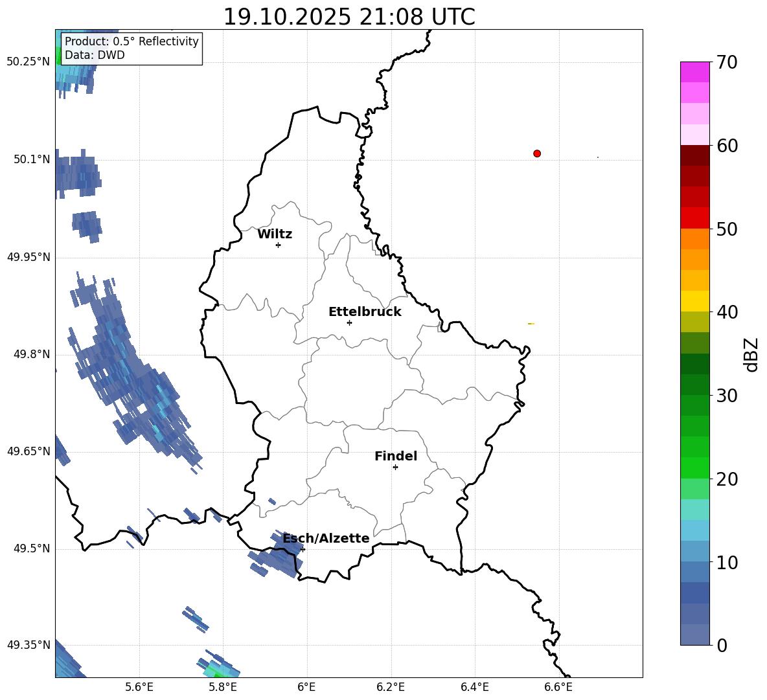Click the yellow colorbar band just above 40
The width and height of the screenshot is (767, 700).
(x=694, y=301)
